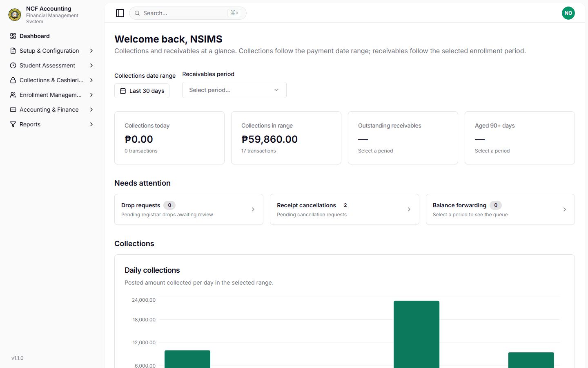
Task: Expand Collections & Cashiering chevron
Action: [91, 80]
